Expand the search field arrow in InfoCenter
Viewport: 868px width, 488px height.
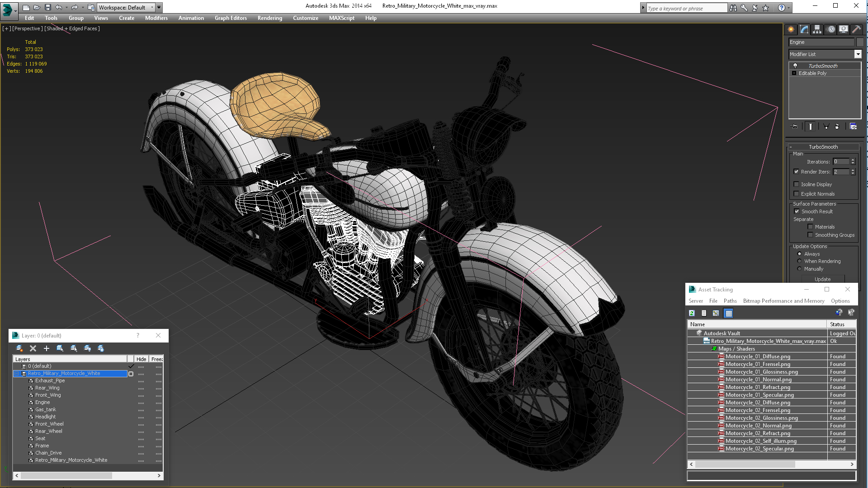point(643,8)
